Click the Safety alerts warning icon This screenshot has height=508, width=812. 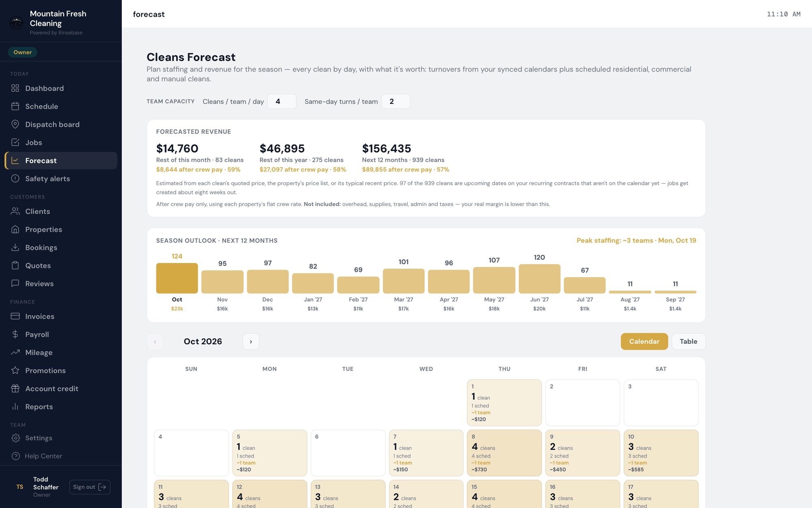click(x=15, y=178)
